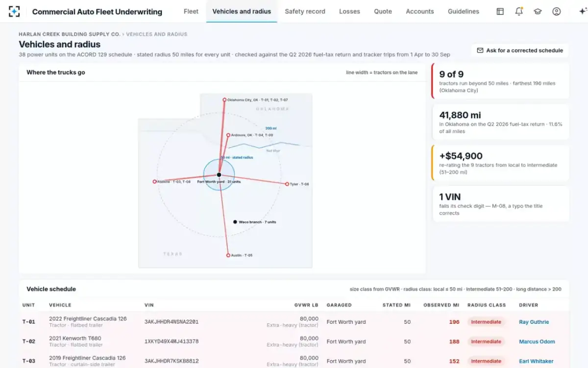Click observed miles value 188
The width and height of the screenshot is (588, 368).
pos(454,342)
